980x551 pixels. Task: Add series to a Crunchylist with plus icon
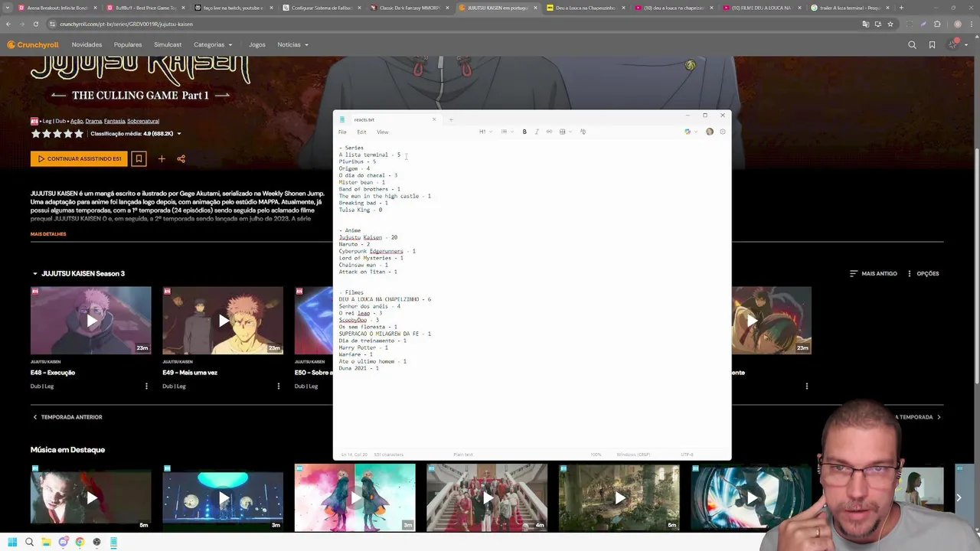(x=162, y=158)
